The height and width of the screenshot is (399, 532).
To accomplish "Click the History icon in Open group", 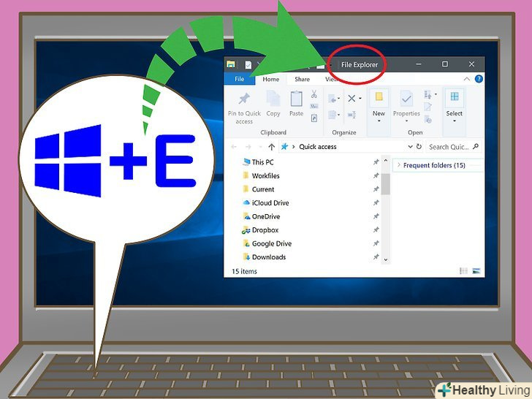I will (x=427, y=119).
